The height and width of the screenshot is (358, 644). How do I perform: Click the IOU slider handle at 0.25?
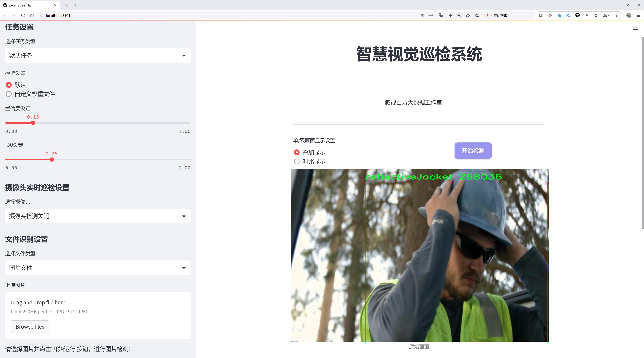pyautogui.click(x=51, y=160)
